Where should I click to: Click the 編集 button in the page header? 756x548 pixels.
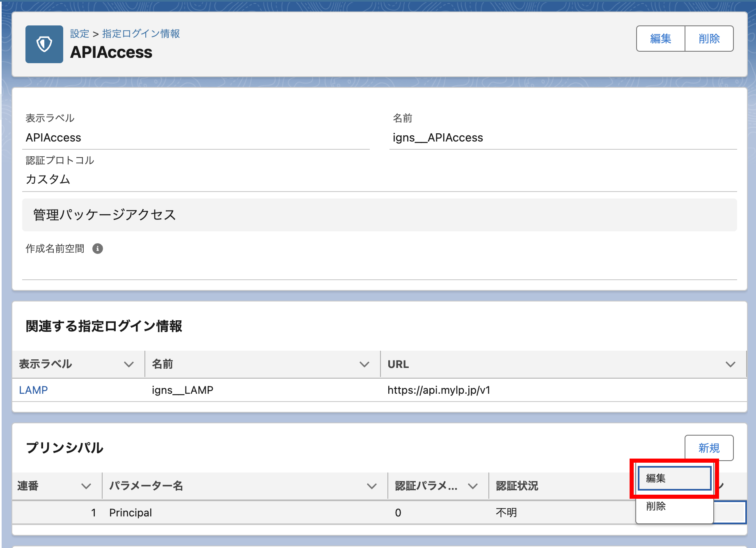point(660,39)
